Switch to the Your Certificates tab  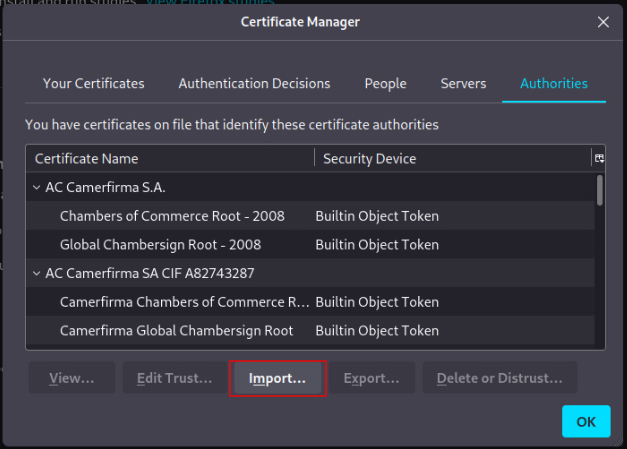(x=93, y=84)
